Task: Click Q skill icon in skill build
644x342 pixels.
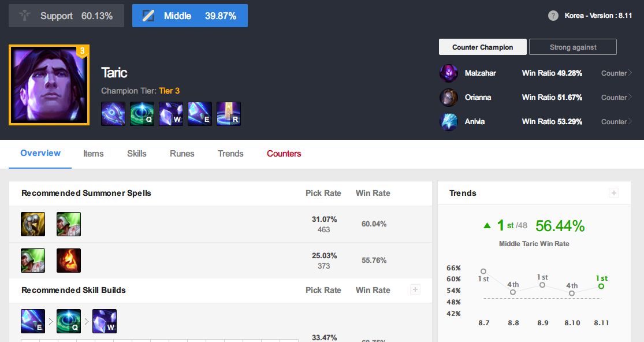Action: click(x=69, y=321)
